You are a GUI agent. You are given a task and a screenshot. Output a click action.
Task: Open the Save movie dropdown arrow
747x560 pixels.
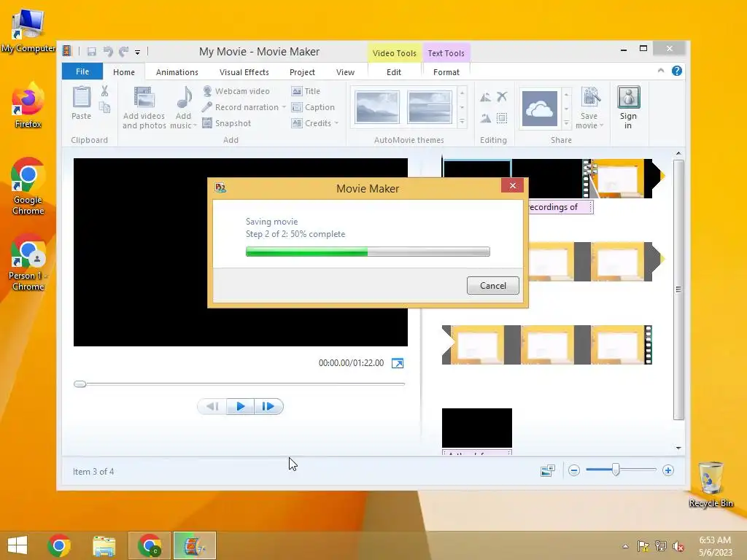point(602,125)
